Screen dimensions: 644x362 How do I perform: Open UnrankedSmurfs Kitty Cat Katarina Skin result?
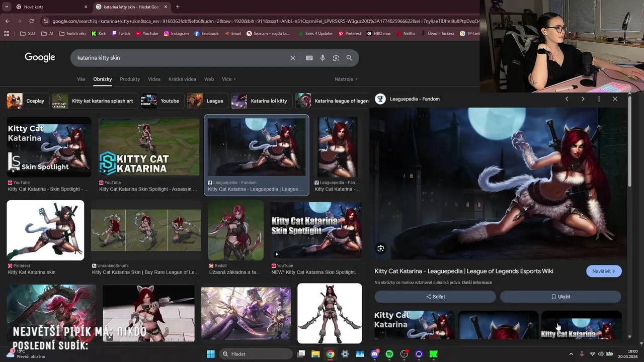(146, 238)
